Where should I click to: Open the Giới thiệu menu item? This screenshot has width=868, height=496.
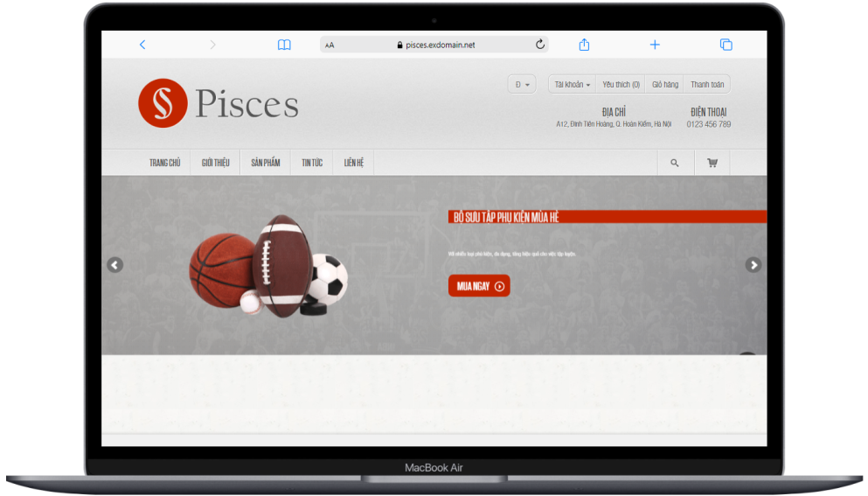coord(215,163)
